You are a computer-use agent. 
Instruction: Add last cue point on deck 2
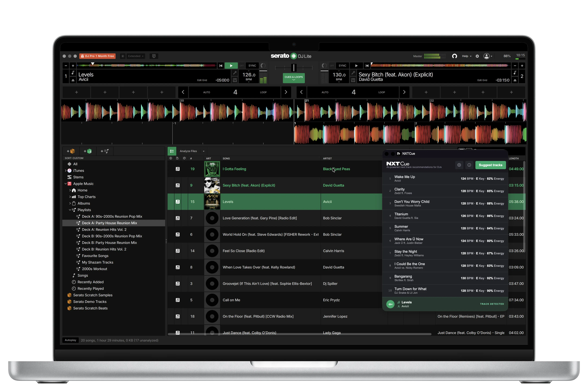[511, 92]
